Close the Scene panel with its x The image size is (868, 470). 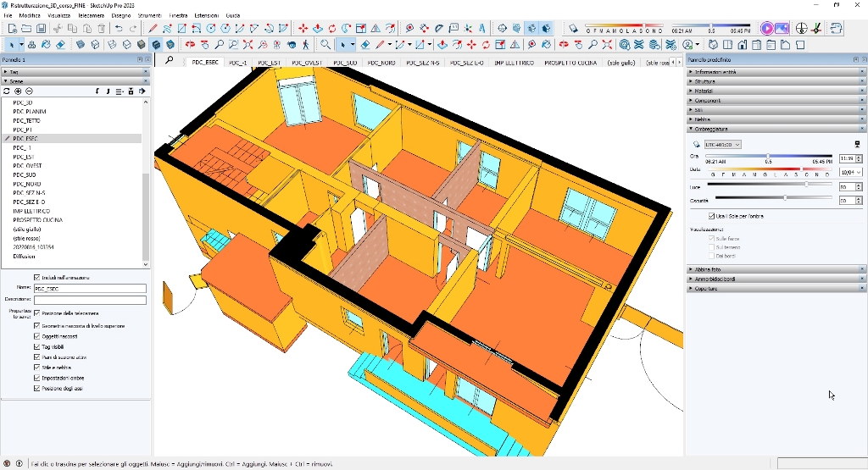tap(146, 81)
